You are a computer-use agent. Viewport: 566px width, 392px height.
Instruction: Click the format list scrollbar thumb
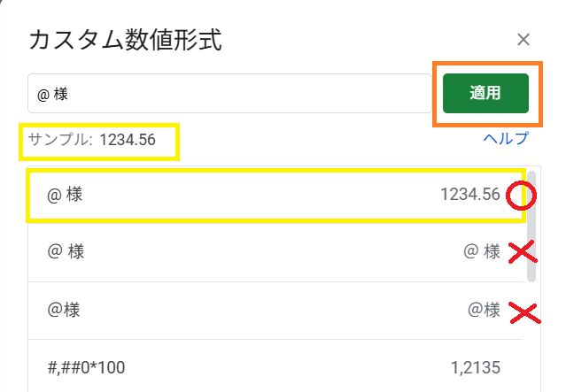coord(531,227)
